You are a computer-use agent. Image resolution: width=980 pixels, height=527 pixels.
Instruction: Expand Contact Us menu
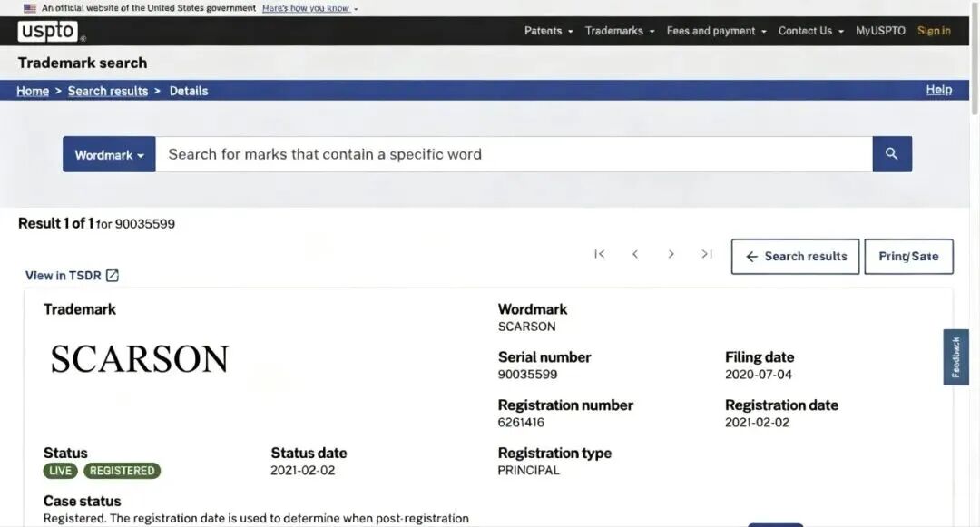point(810,31)
